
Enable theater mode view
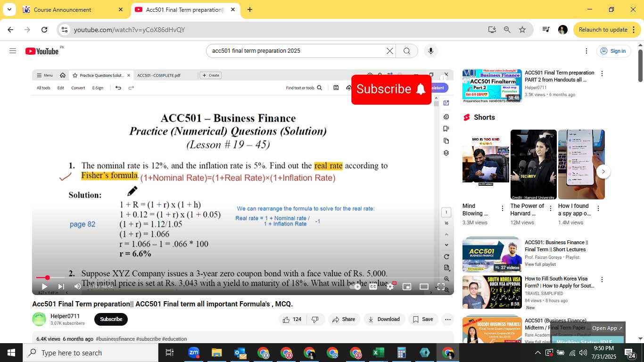coord(424,286)
